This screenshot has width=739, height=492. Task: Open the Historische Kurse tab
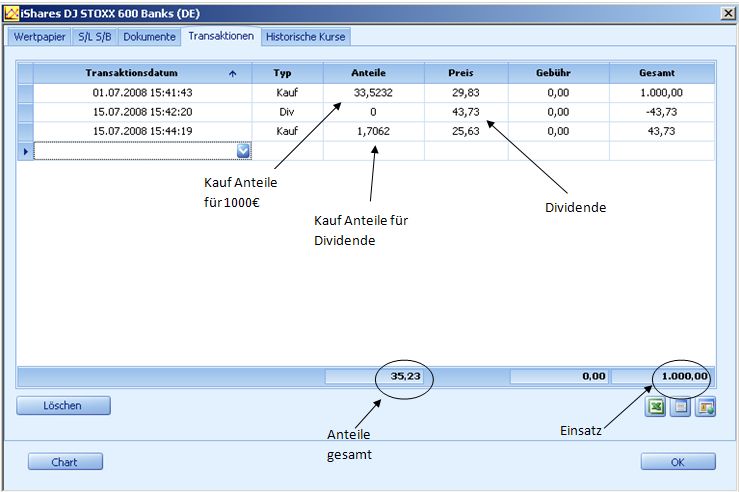pyautogui.click(x=305, y=37)
